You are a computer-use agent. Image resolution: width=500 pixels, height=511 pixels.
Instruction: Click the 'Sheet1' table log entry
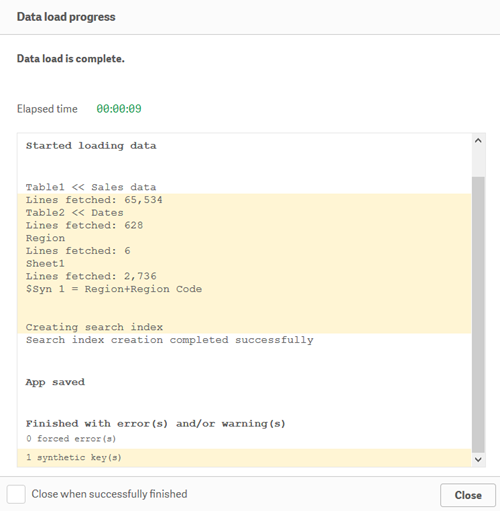(x=45, y=264)
